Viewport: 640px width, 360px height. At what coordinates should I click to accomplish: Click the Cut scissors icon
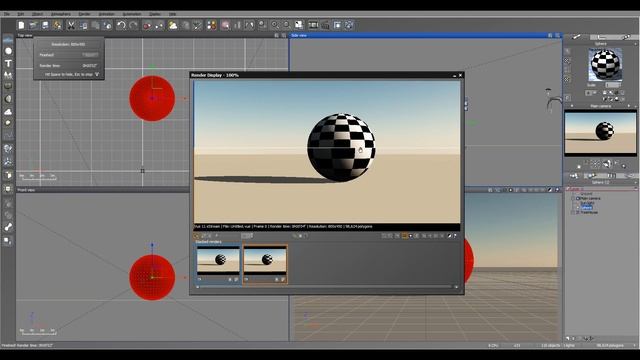tap(71, 25)
